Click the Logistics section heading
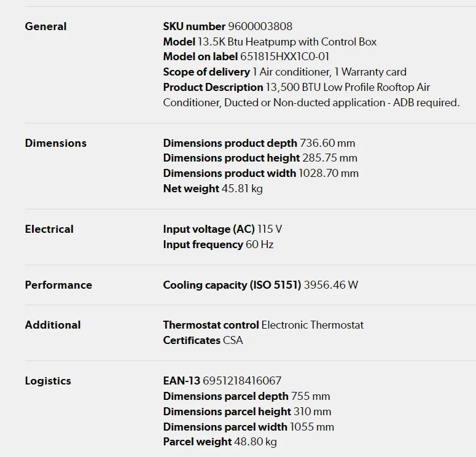 [x=48, y=381]
